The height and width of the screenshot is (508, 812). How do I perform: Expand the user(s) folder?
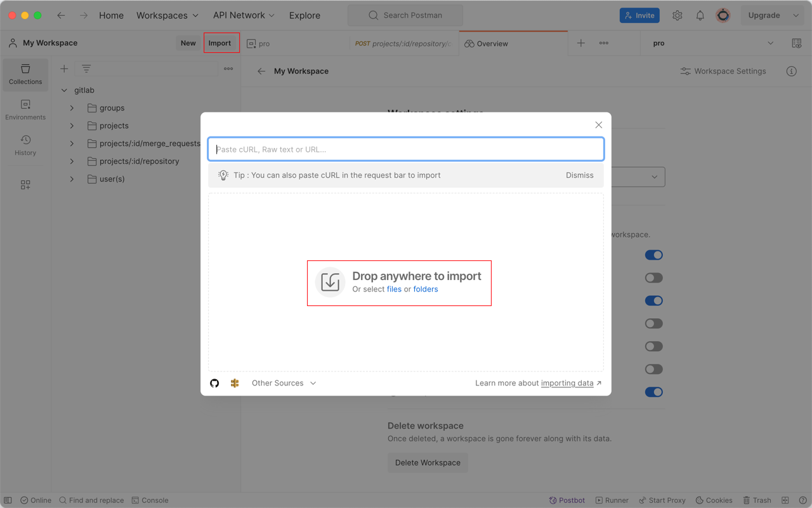tap(72, 179)
